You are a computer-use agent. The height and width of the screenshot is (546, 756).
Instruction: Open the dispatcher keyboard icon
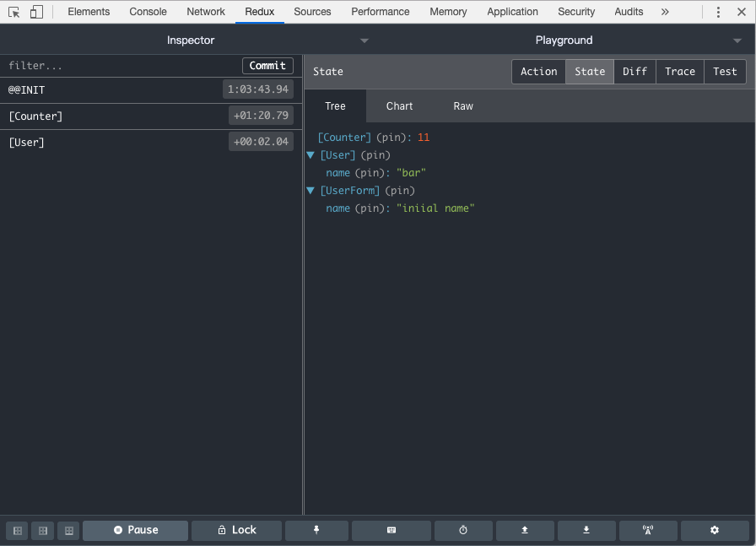click(x=391, y=530)
